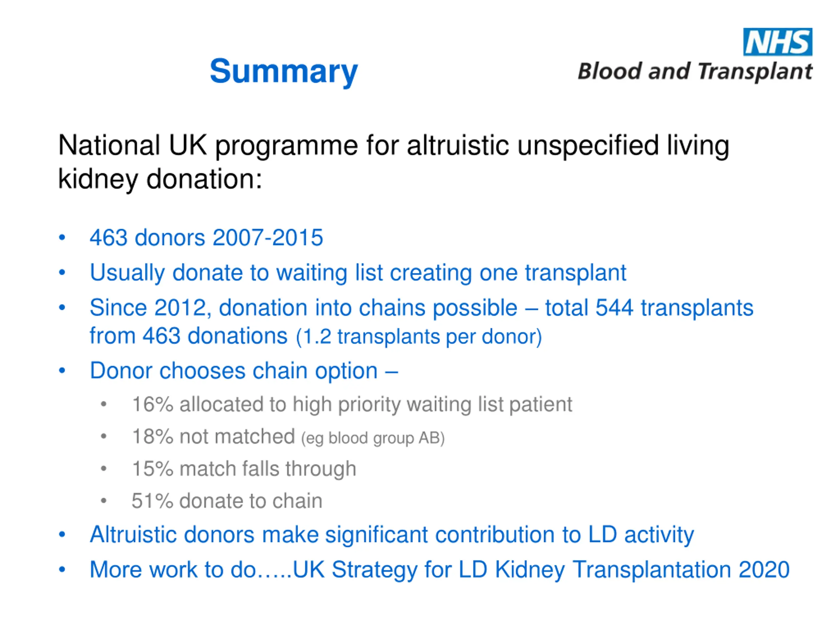
Task: Click the 18% not matched sub-bullet
Action: tap(288, 437)
